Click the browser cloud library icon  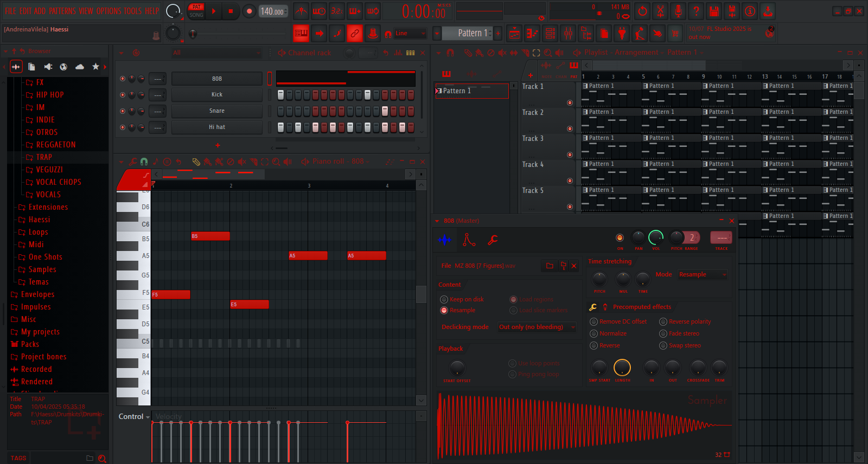[x=80, y=67]
